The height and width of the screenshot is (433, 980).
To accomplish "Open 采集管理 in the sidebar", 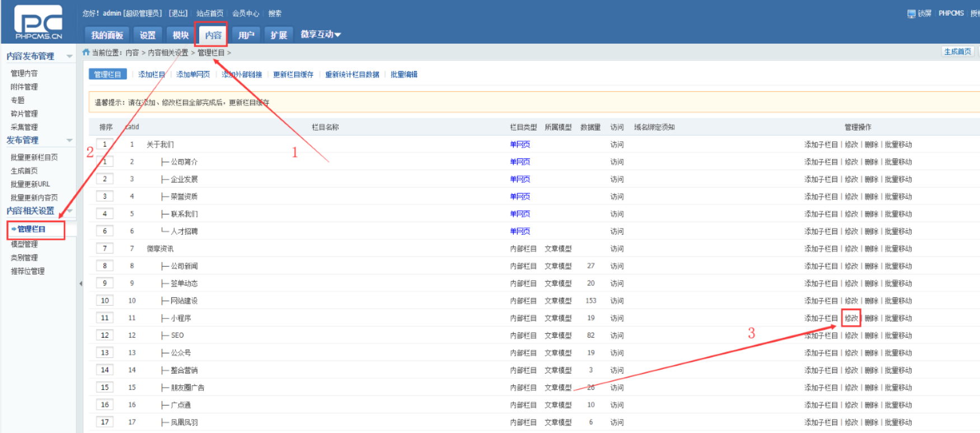I will tap(24, 127).
